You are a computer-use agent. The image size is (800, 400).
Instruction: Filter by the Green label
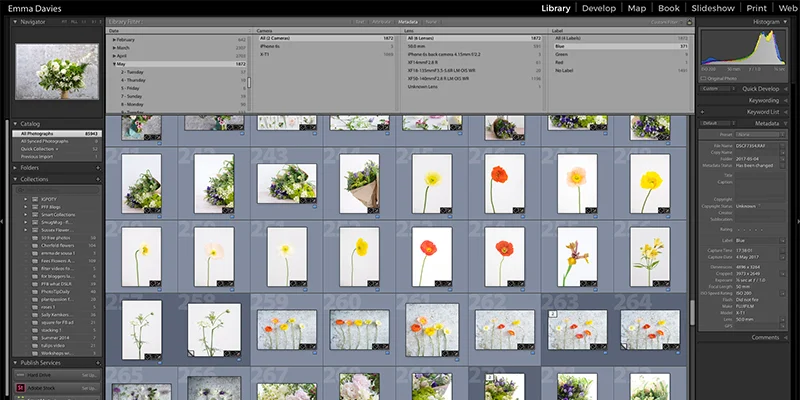click(621, 54)
